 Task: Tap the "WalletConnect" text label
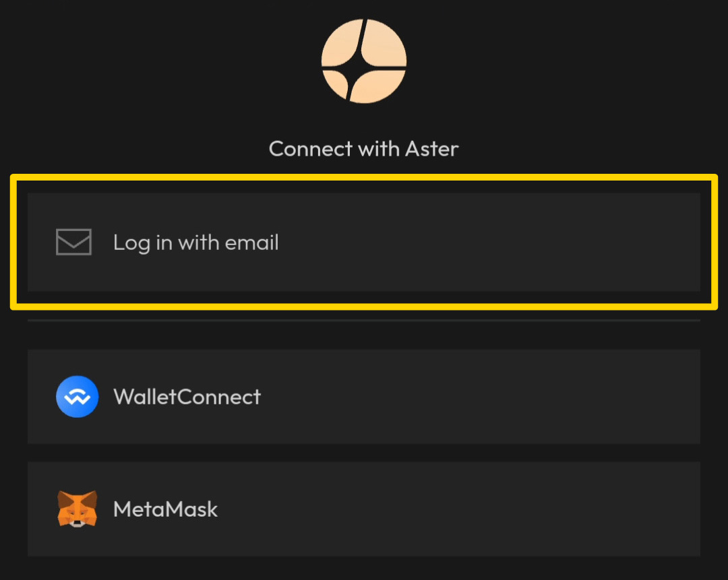(187, 397)
